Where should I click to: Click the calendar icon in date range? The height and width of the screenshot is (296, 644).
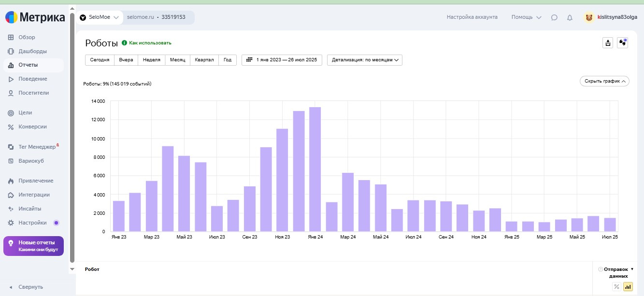[249, 60]
